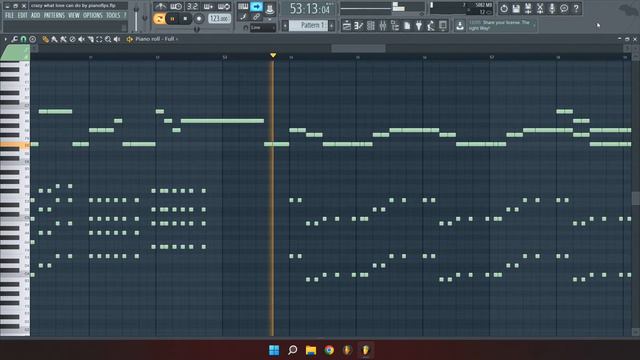
Task: Open the 'Piano roll - Full' target dropdown
Action: click(156, 39)
